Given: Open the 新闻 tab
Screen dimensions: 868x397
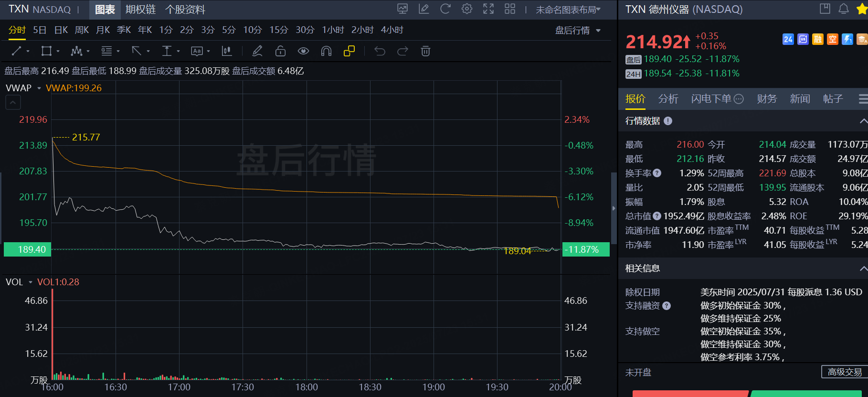Looking at the screenshot, I should click(800, 99).
